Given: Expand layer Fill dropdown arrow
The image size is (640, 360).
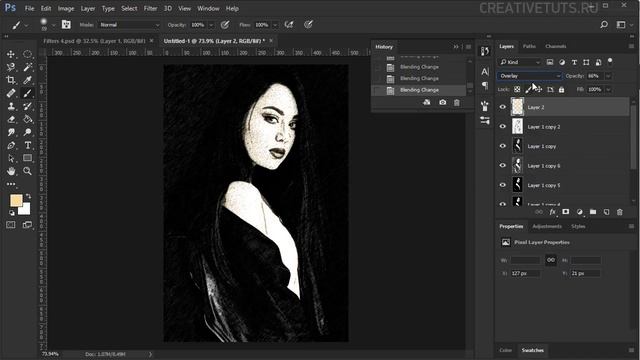Looking at the screenshot, I should point(608,89).
